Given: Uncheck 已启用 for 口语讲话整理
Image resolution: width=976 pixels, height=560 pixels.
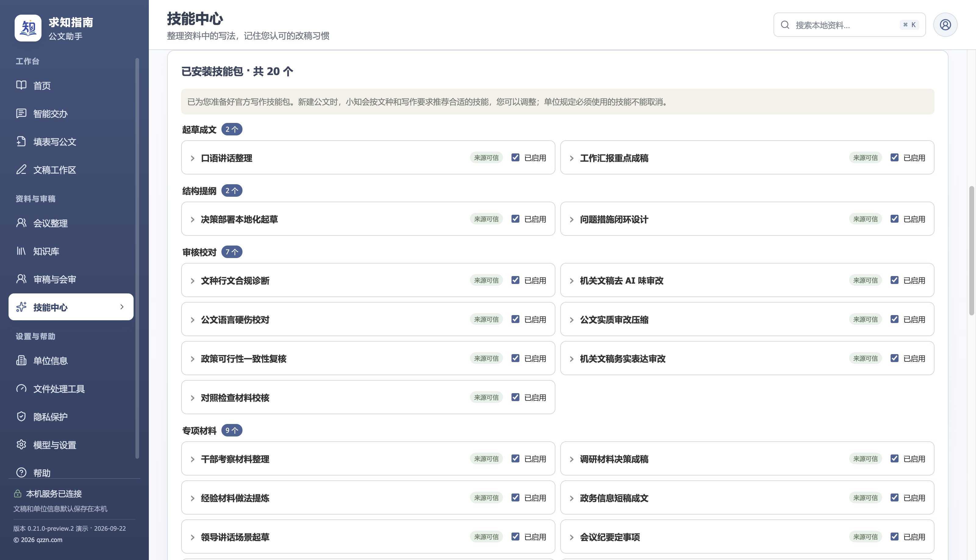Looking at the screenshot, I should [515, 157].
